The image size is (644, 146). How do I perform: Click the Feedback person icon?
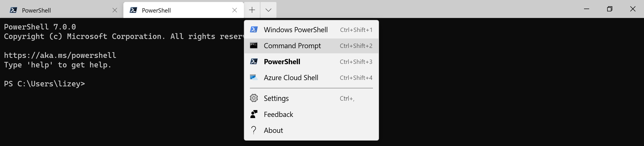(x=254, y=114)
